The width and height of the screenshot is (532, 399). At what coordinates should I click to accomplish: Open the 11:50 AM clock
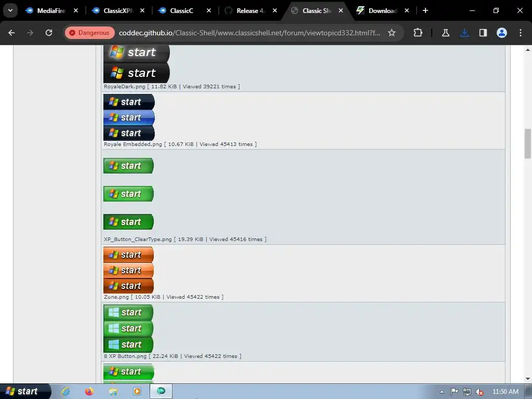click(505, 392)
